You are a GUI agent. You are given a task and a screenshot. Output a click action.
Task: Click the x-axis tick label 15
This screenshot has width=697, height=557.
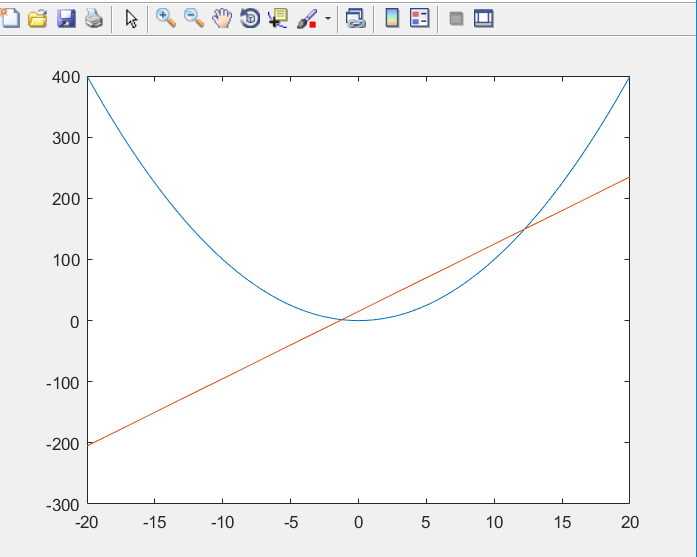coord(562,522)
